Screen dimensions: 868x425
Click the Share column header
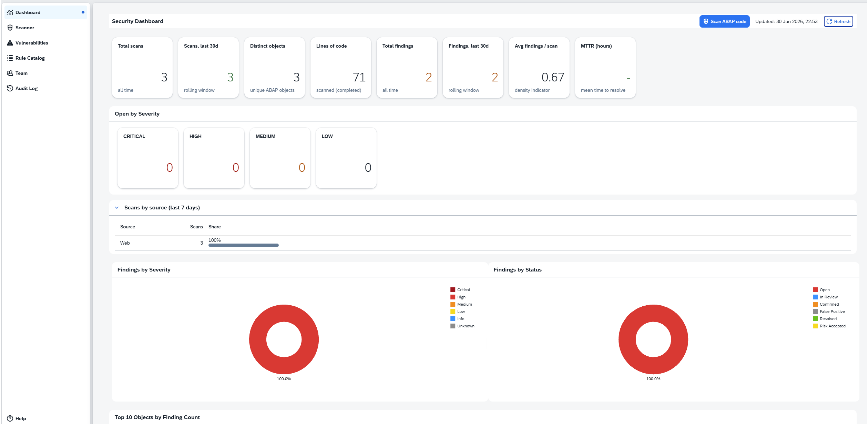pyautogui.click(x=215, y=227)
